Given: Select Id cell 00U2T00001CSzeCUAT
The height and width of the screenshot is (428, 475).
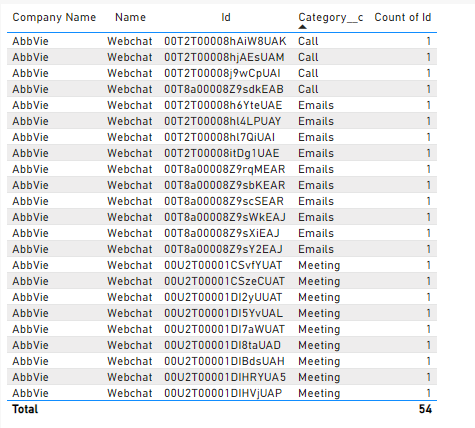Looking at the screenshot, I should 224,281.
